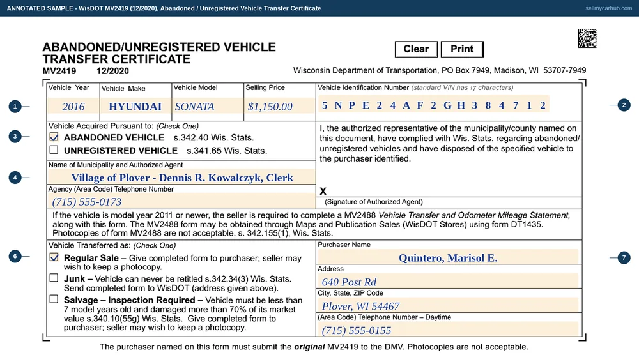
Task: Edit the Address field showing 640 Post Rd
Action: pos(448,281)
